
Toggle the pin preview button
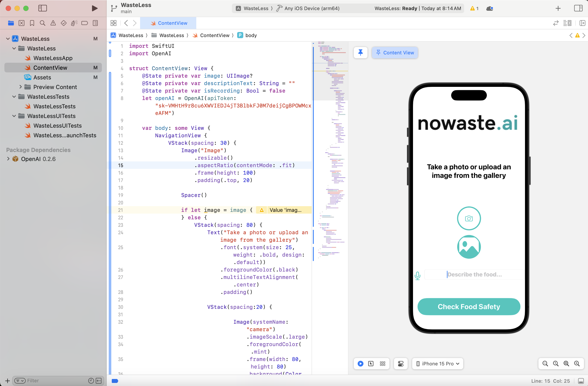point(361,53)
